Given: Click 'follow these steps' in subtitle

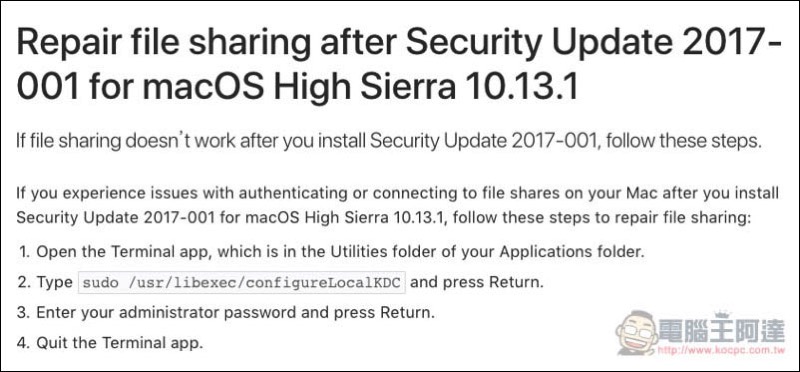Looking at the screenshot, I should coord(681,141).
